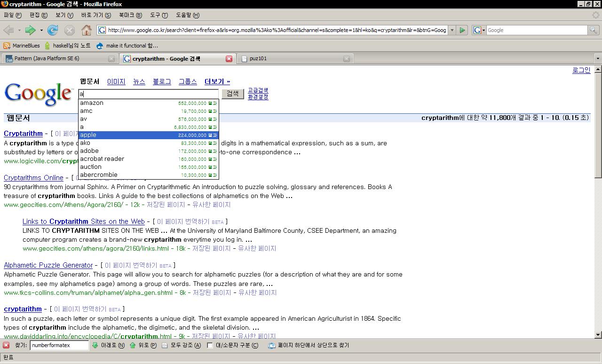602x364 pixels.
Task: Click the Google logo
Action: pyautogui.click(x=39, y=94)
